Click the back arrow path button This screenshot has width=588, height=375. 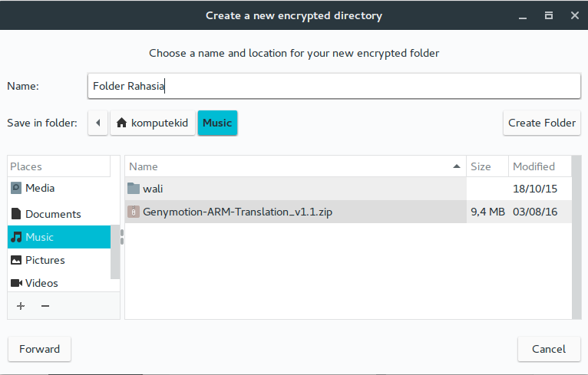click(97, 123)
